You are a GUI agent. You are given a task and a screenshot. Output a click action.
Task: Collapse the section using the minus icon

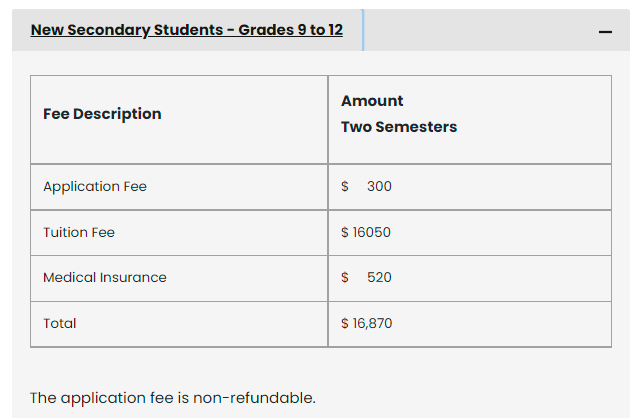[x=605, y=32]
